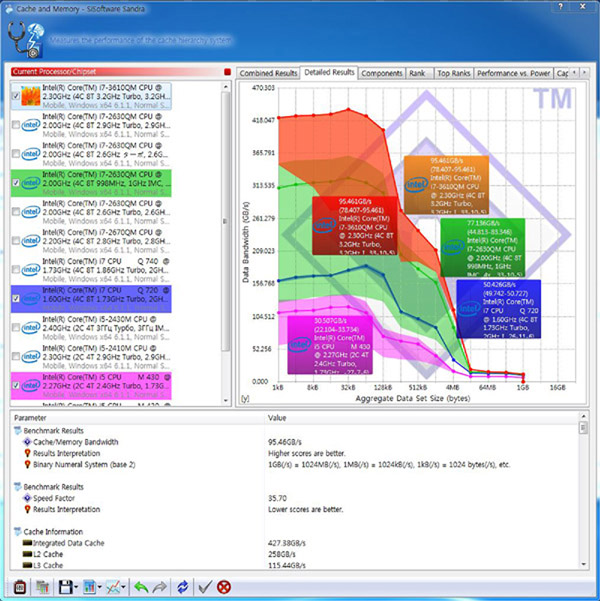The height and width of the screenshot is (601, 600).
Task: Switch to the Combined Results tab
Action: [268, 73]
